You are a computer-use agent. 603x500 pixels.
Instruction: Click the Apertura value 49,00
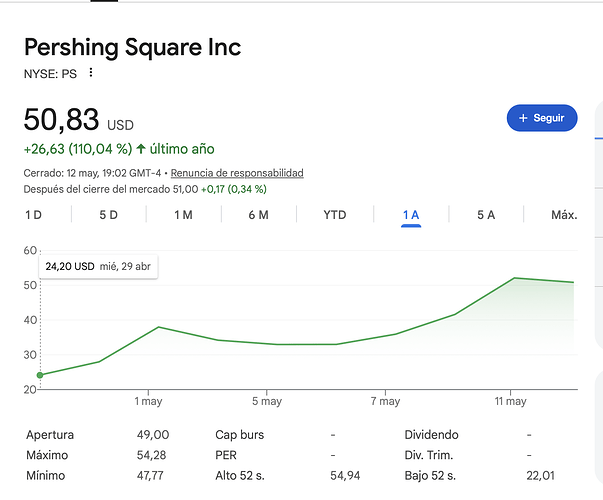pos(153,435)
